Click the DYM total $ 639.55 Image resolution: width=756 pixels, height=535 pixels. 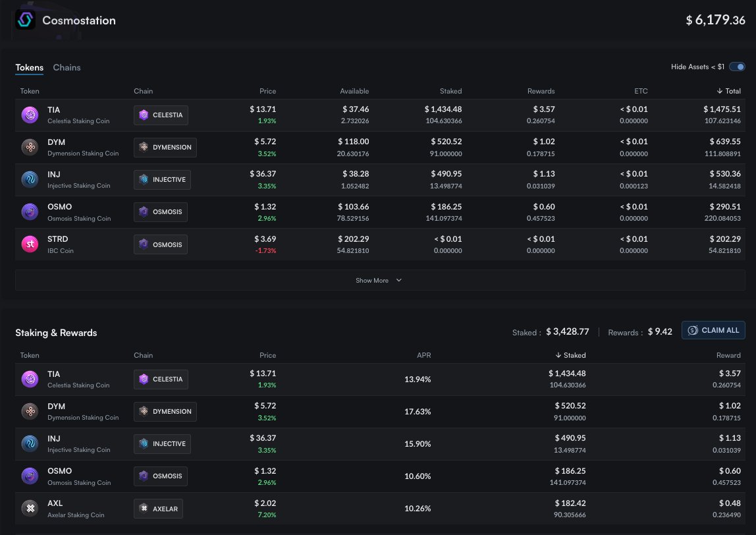click(x=725, y=142)
